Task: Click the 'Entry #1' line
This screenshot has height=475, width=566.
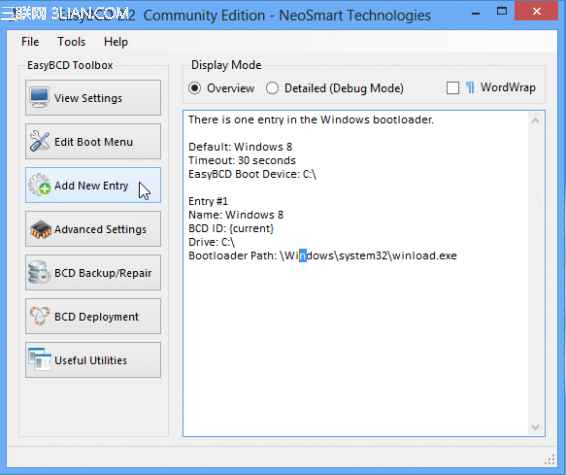Action: (x=208, y=201)
